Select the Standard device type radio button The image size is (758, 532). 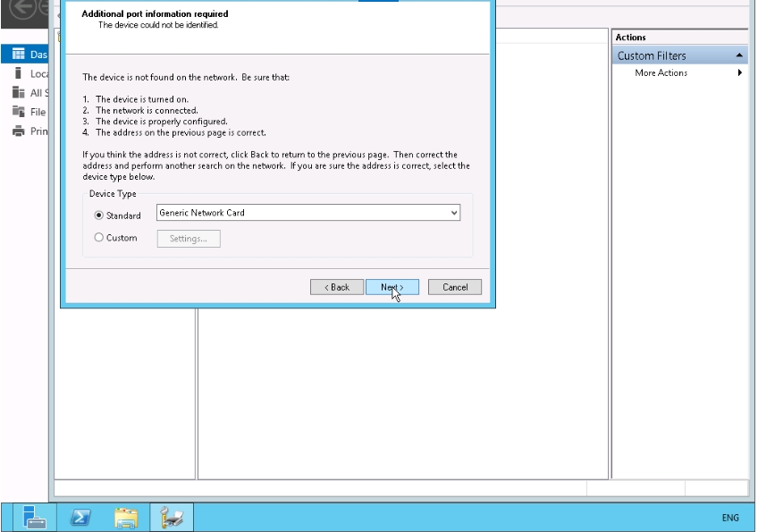tap(99, 215)
